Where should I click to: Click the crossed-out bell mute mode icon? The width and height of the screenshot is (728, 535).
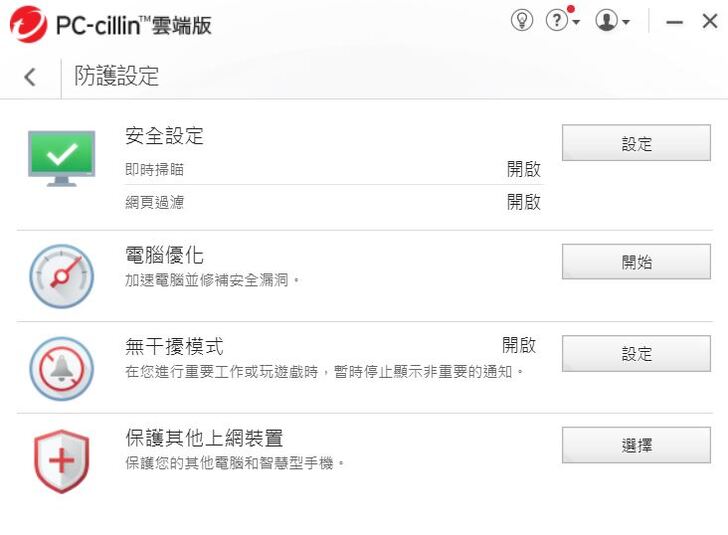pyautogui.click(x=61, y=366)
